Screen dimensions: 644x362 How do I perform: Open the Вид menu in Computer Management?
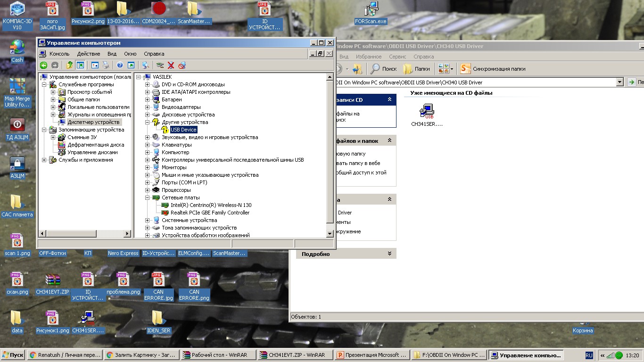pyautogui.click(x=112, y=54)
